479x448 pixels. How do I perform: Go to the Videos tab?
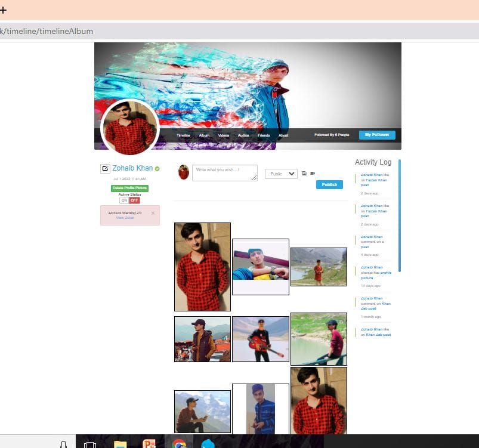[224, 135]
